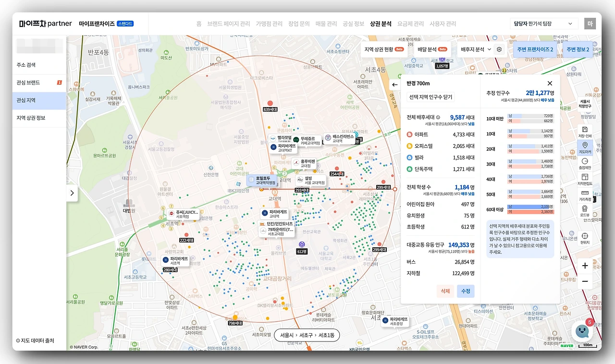Open the 매물 관리 tab
Screen dimensions: 615x364
pos(326,24)
